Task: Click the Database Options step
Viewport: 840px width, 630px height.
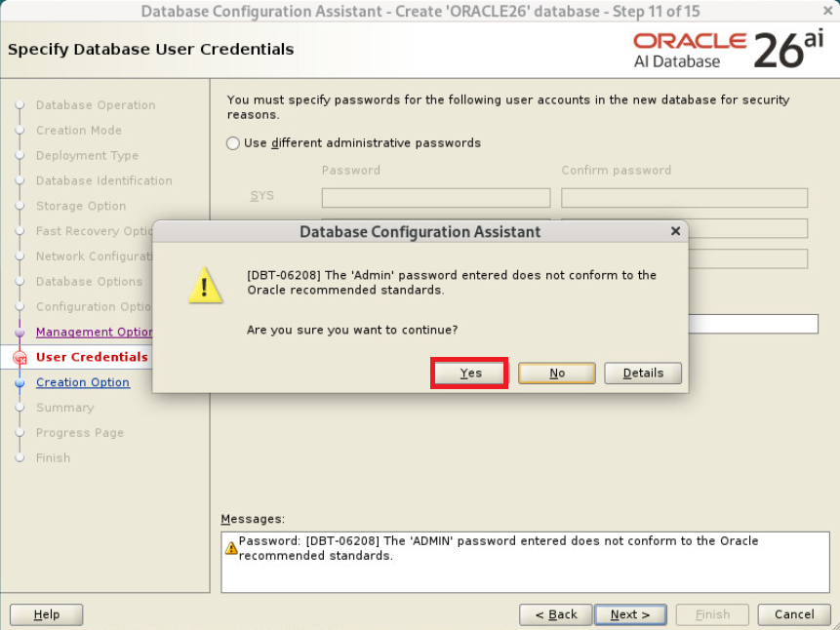Action: (89, 281)
